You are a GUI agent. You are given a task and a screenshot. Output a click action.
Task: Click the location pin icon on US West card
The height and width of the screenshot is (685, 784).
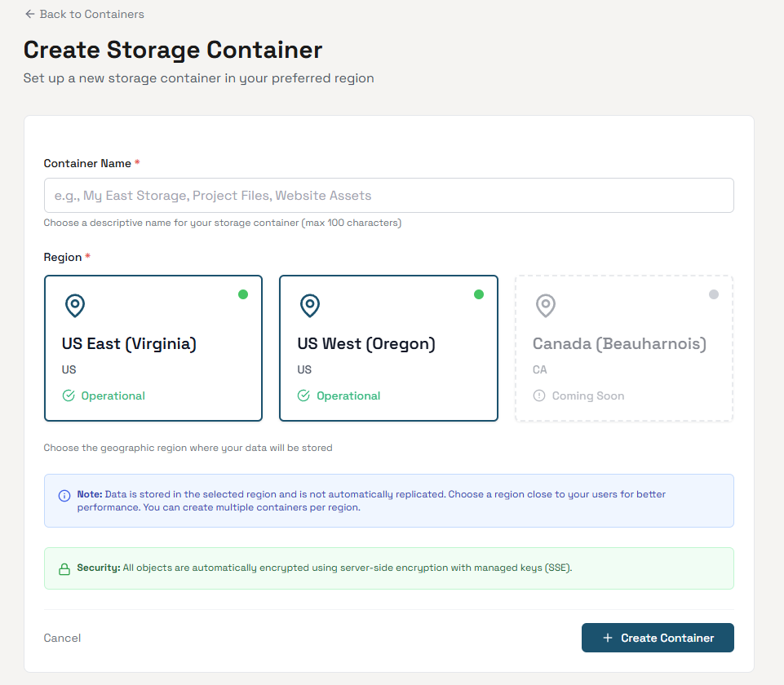point(309,306)
